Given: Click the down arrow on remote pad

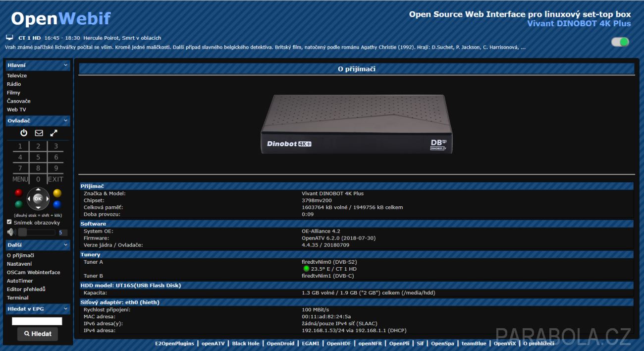Looking at the screenshot, I should [38, 207].
